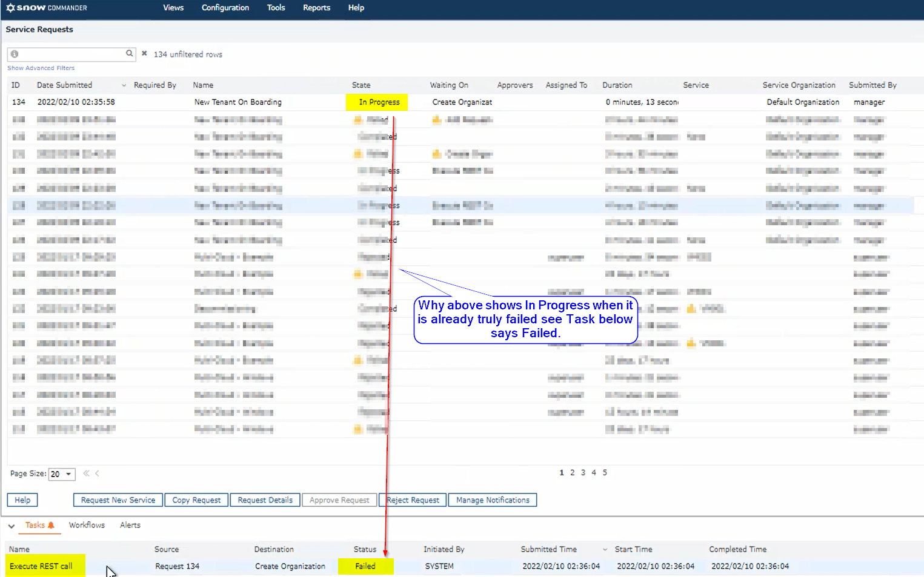Sort by the State column header

coord(361,85)
